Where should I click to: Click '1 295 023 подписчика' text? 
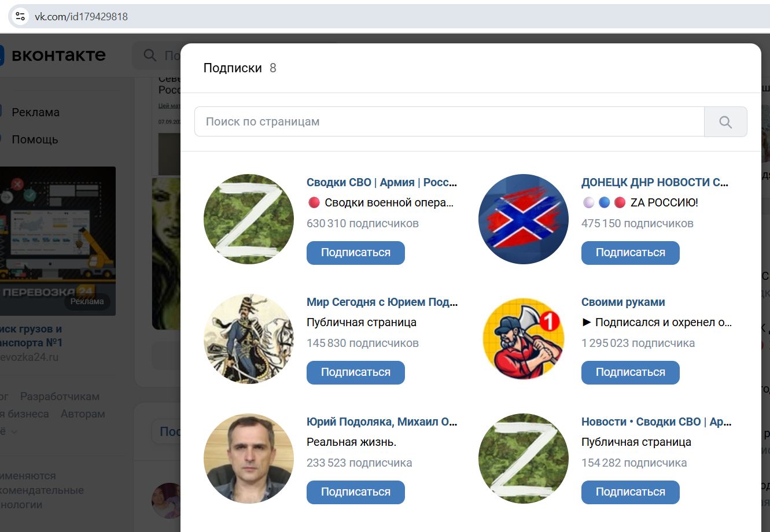(x=638, y=343)
